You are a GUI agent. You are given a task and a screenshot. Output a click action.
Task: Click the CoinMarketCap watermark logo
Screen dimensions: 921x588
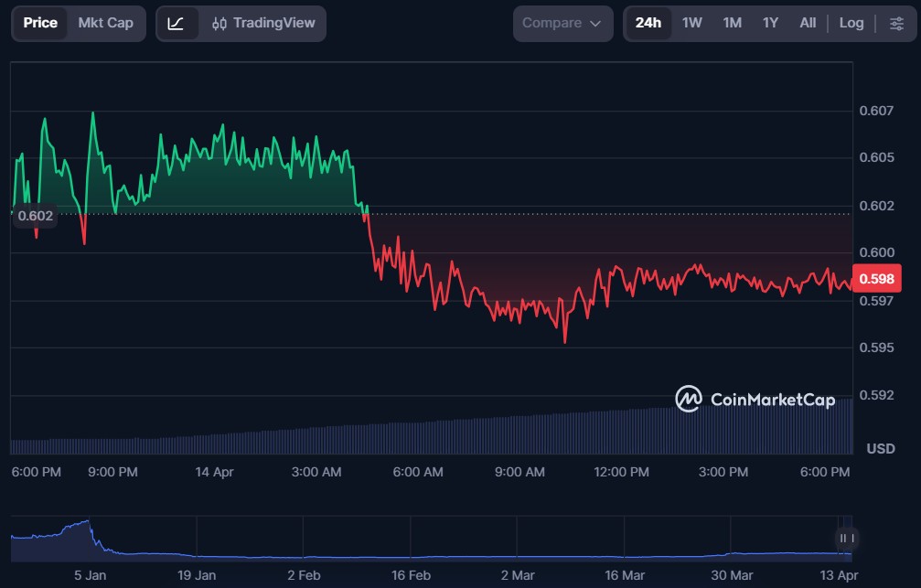pos(755,400)
